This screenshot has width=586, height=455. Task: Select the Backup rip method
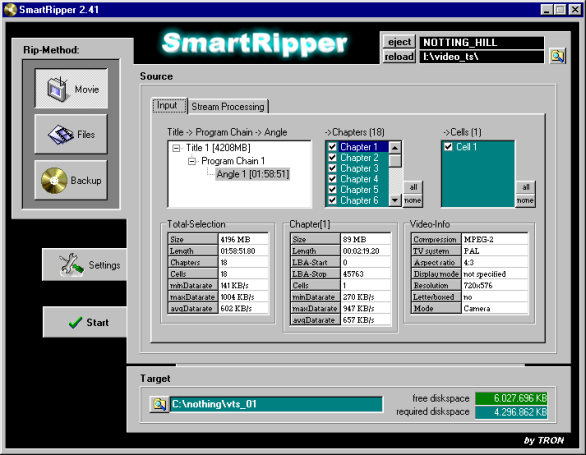(71, 180)
